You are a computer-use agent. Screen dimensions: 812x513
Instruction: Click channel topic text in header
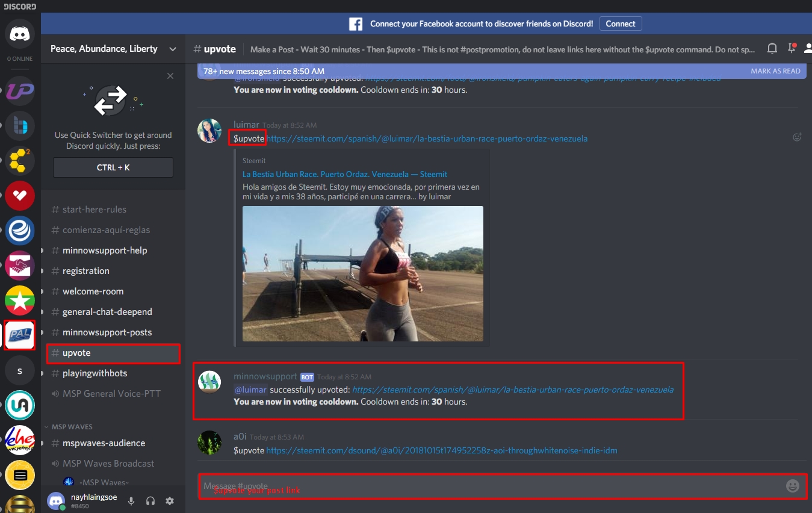[503, 49]
